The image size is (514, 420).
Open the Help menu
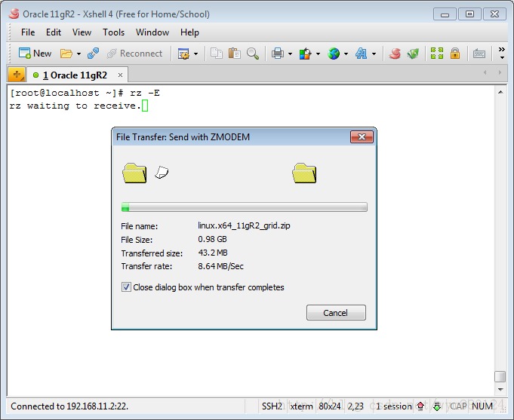pos(189,32)
